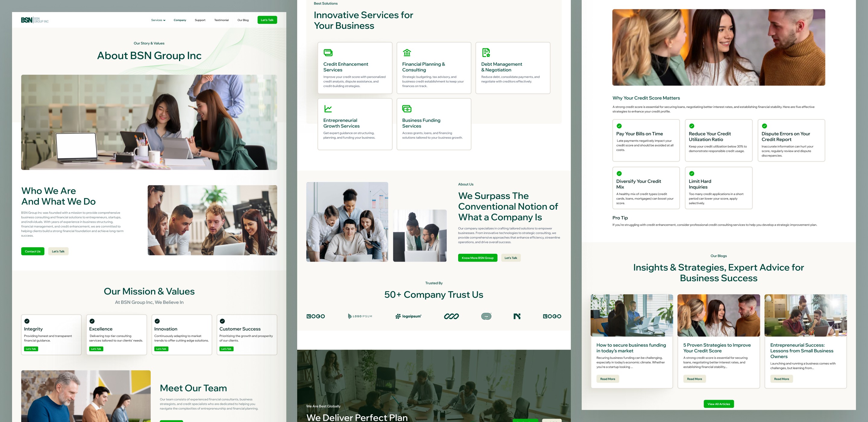Click the Debt Management document icon
The width and height of the screenshot is (868, 422).
486,52
